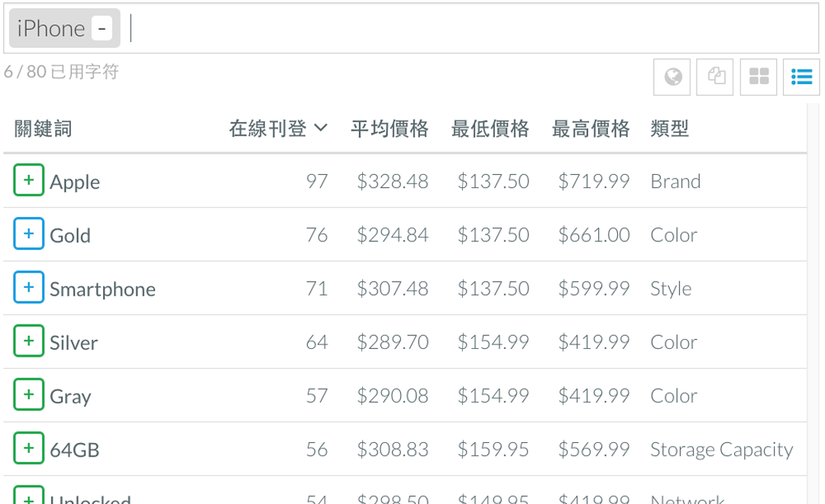This screenshot has width=825, height=504.
Task: Click the $289.70 average price
Action: tap(393, 342)
